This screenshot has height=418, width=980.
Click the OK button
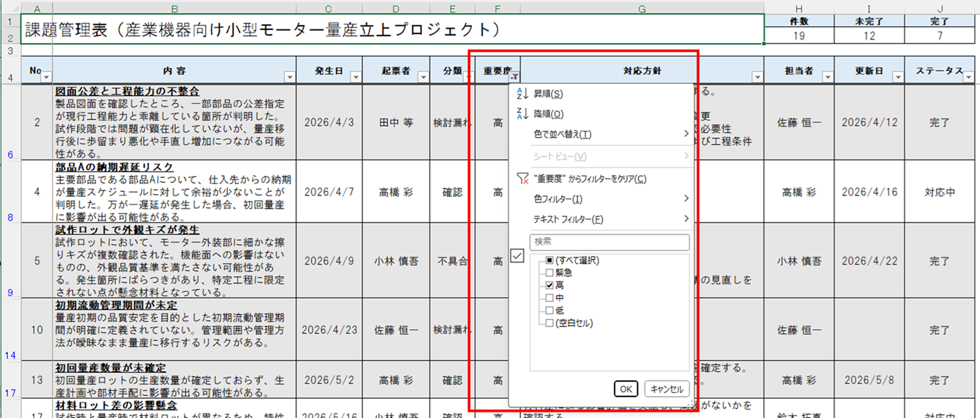click(x=625, y=389)
